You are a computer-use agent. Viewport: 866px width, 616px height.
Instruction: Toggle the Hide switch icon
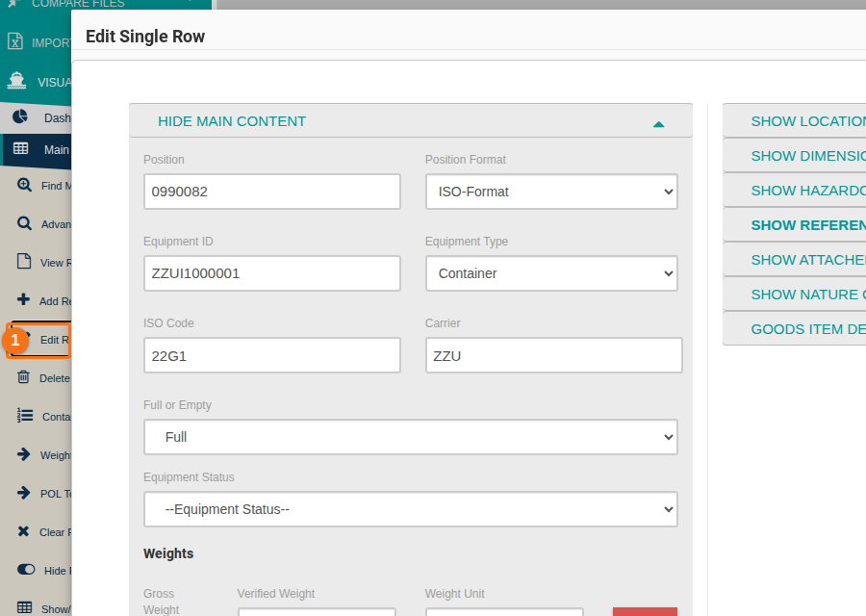(x=26, y=570)
